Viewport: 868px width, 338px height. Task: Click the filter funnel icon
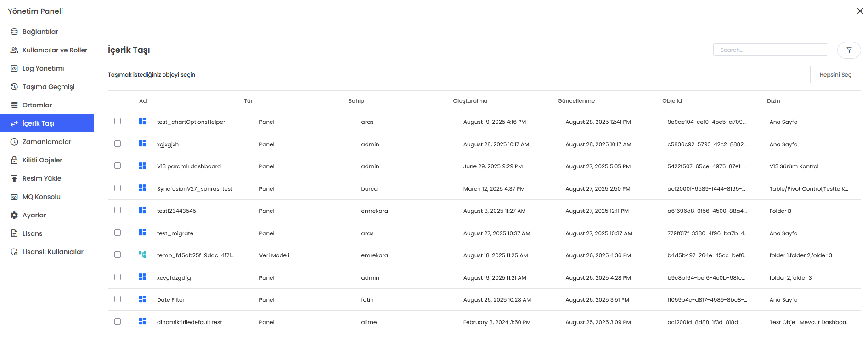coord(849,50)
